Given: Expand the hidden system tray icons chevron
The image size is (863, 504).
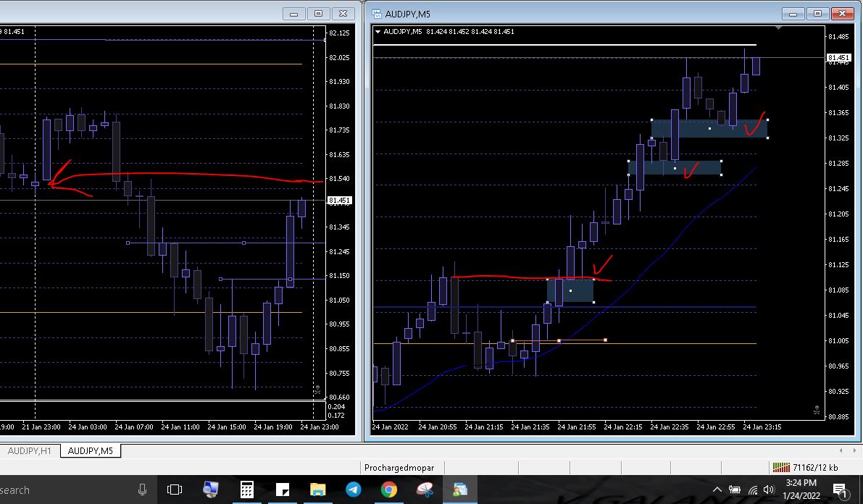Looking at the screenshot, I should 717,490.
